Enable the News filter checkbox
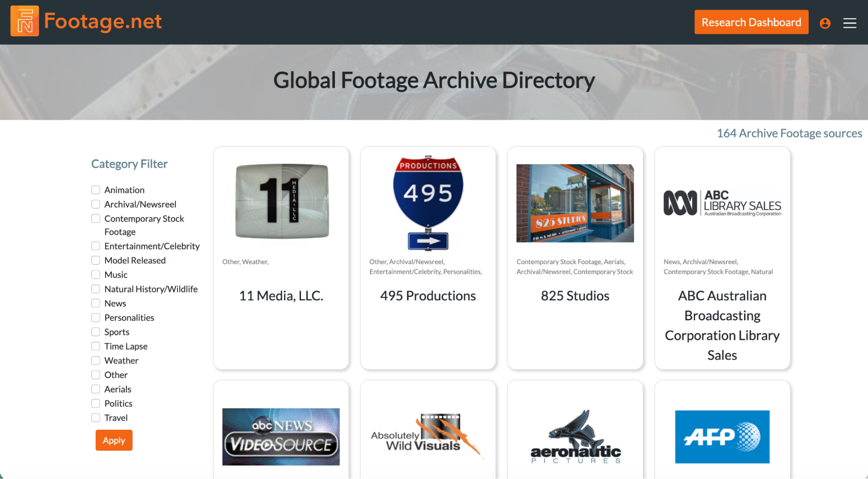The image size is (868, 479). 96,303
